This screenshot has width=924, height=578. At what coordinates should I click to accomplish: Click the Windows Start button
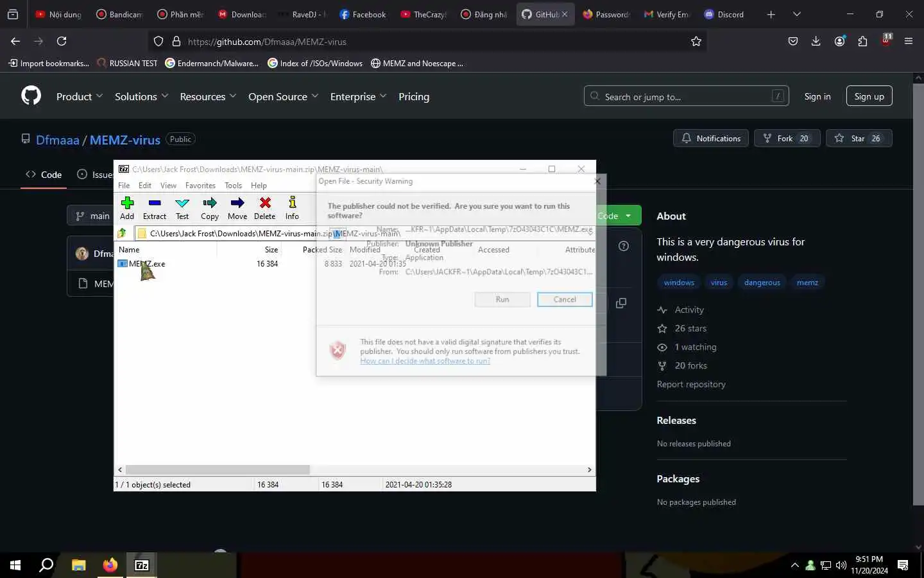15,565
